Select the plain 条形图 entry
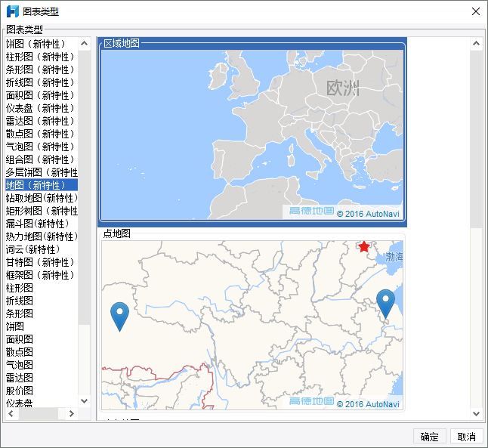Viewport: 488px width, 448px height. pyautogui.click(x=42, y=314)
